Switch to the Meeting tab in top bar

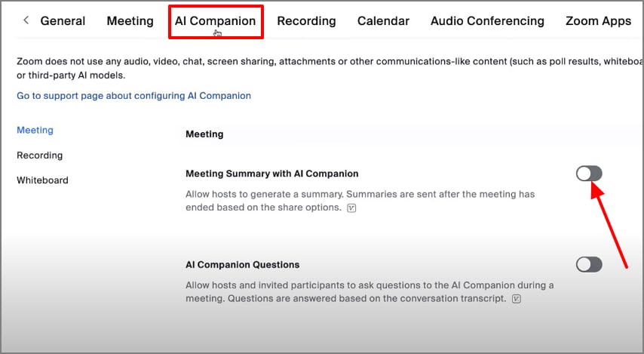point(130,21)
